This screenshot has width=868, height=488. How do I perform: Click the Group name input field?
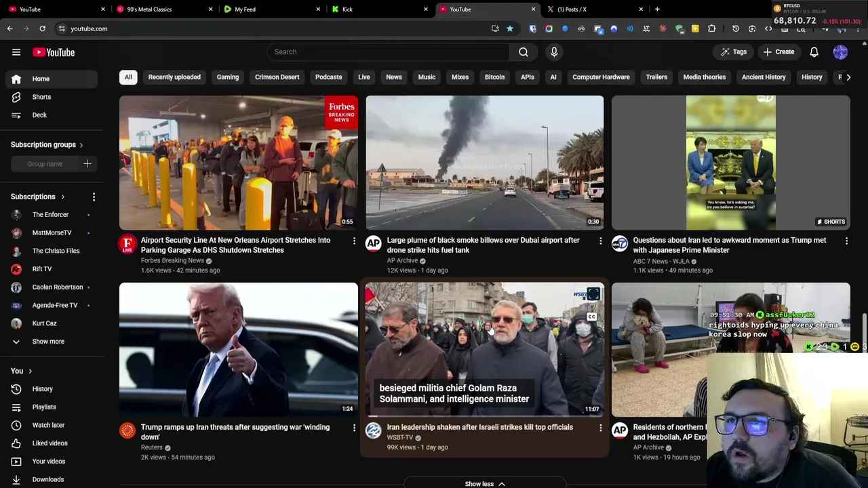pyautogui.click(x=45, y=163)
